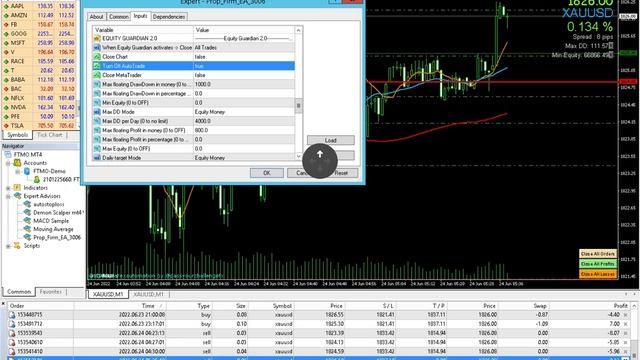Click the FTMO MT4 root icon in Navigator
The height and width of the screenshot is (360, 640).
8,155
